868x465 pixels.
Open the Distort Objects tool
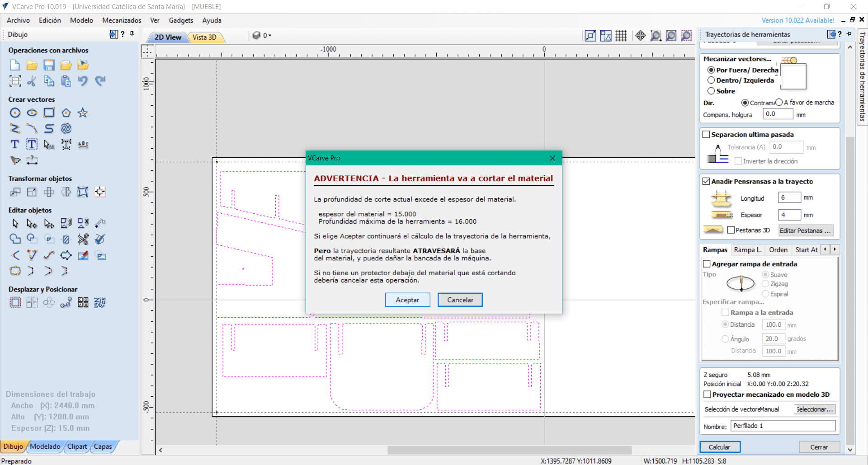[83, 192]
